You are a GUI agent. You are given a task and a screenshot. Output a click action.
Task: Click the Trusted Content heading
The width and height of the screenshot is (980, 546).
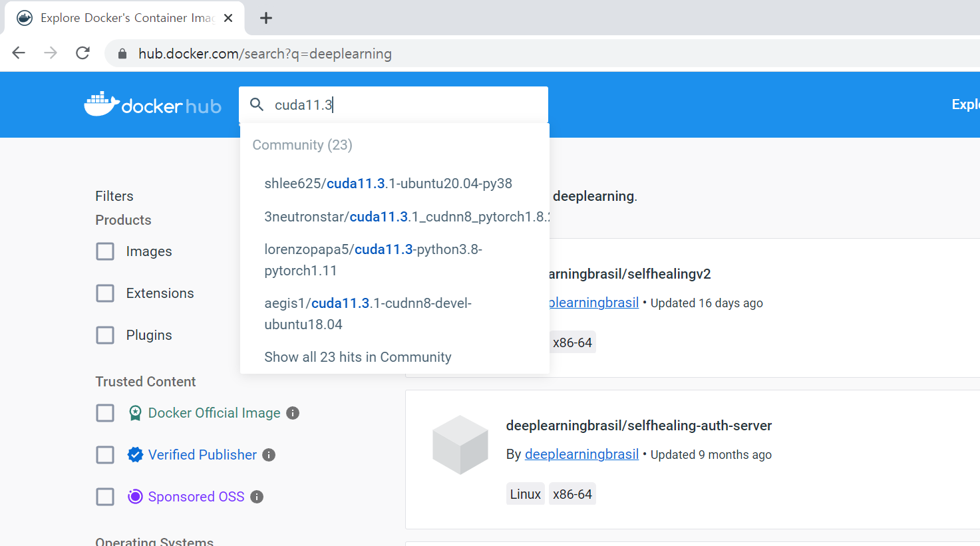pyautogui.click(x=146, y=382)
